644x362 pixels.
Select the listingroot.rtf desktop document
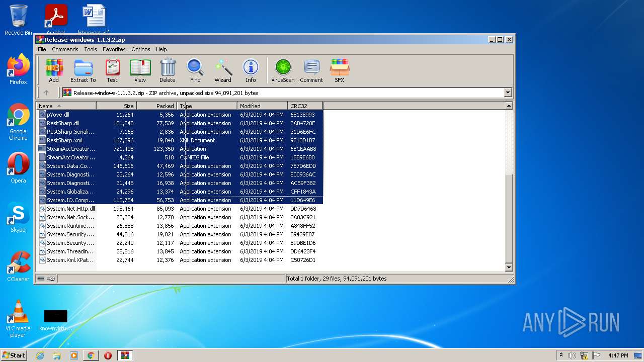tap(94, 19)
